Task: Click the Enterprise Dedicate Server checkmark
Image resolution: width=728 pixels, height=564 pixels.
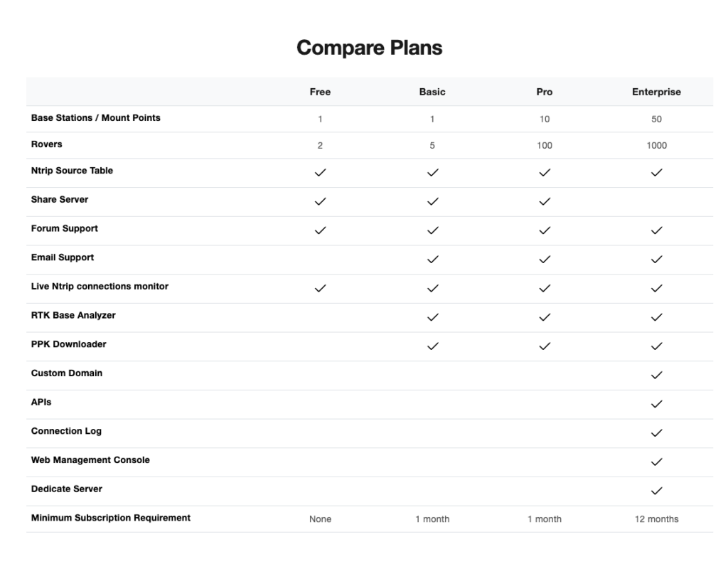Action: (x=657, y=491)
